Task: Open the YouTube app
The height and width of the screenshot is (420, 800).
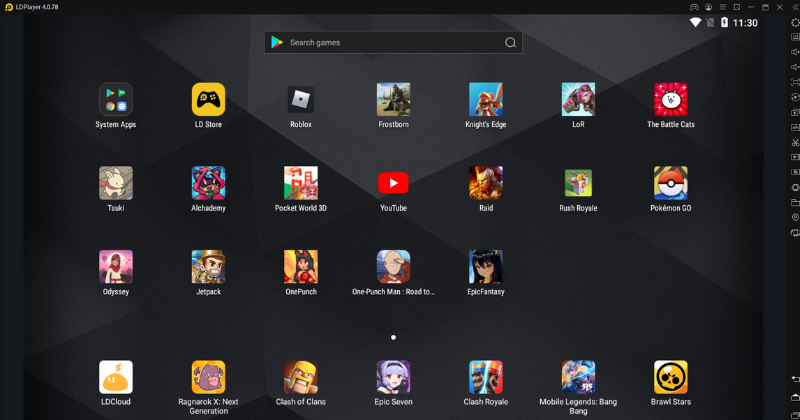Action: [x=393, y=183]
